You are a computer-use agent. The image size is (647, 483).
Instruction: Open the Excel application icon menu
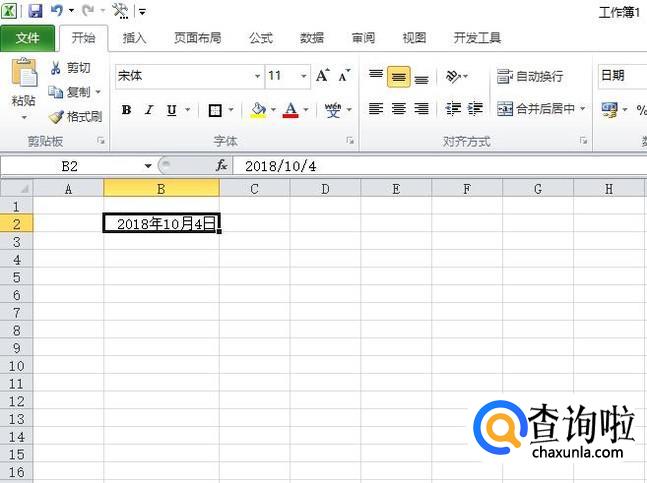click(x=9, y=11)
